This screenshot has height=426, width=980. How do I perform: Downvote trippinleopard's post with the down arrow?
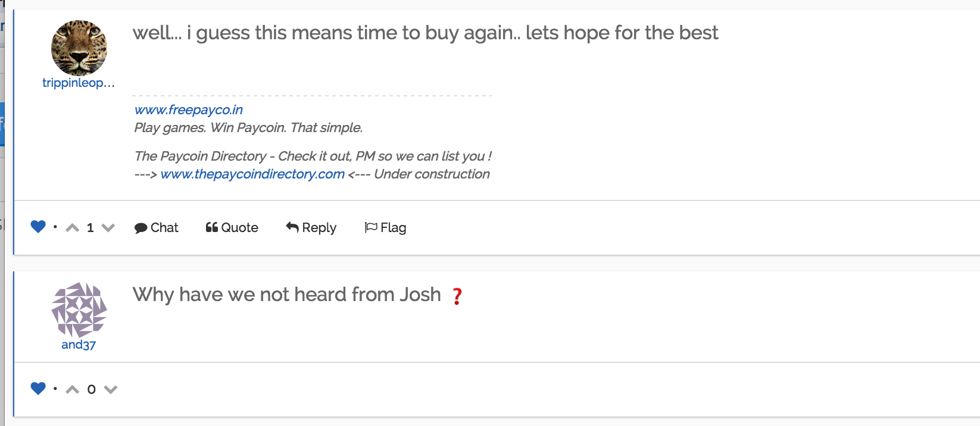[x=108, y=227]
